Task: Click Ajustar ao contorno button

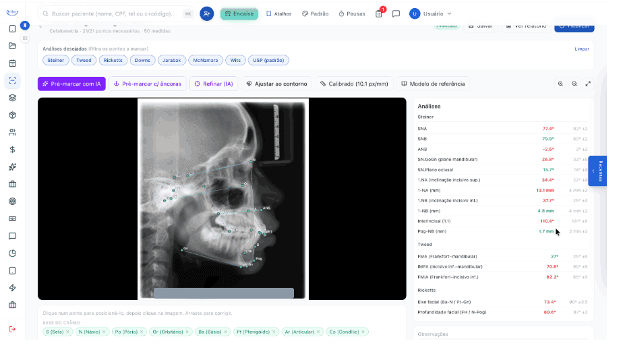Action: click(x=277, y=84)
